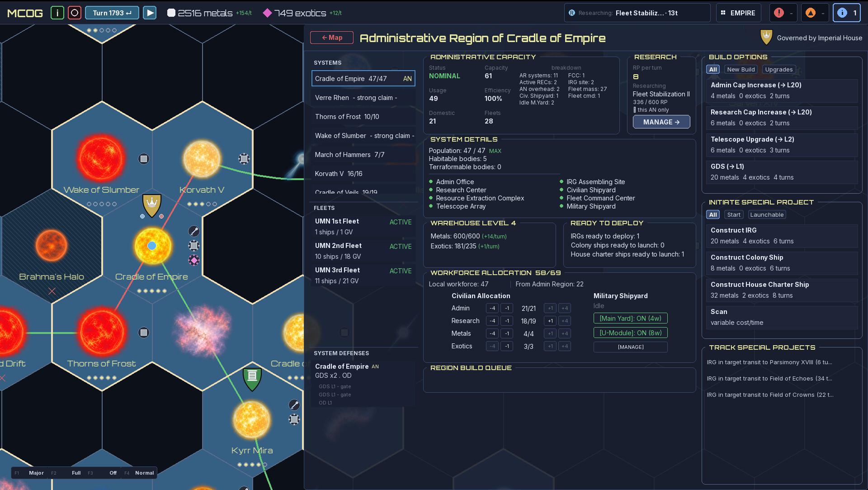Click the square icon beside Wake of Slumber star
The width and height of the screenshot is (868, 490).
point(144,159)
